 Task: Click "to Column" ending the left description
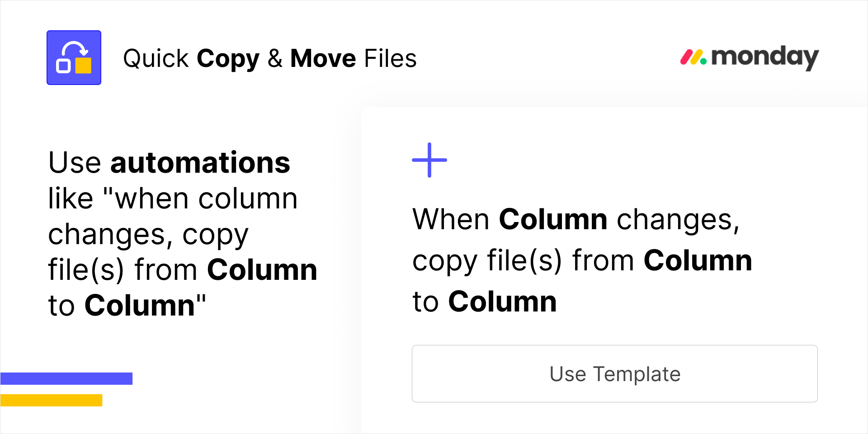[x=127, y=305]
